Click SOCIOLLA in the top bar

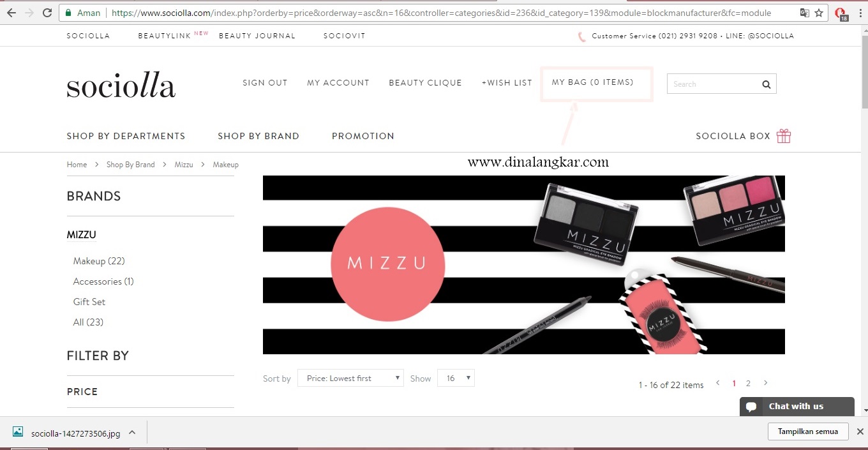[88, 36]
